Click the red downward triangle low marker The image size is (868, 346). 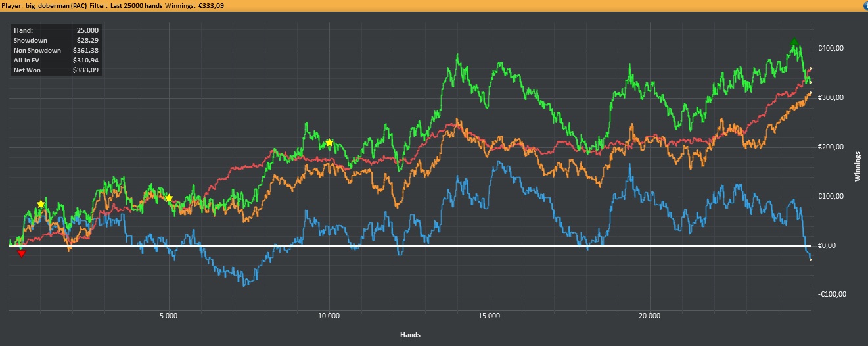[x=22, y=253]
